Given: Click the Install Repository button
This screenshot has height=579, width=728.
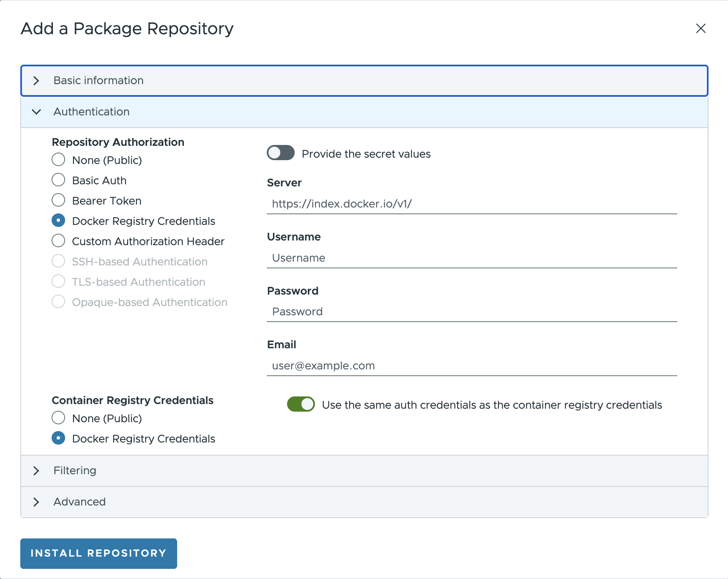Looking at the screenshot, I should (x=99, y=553).
